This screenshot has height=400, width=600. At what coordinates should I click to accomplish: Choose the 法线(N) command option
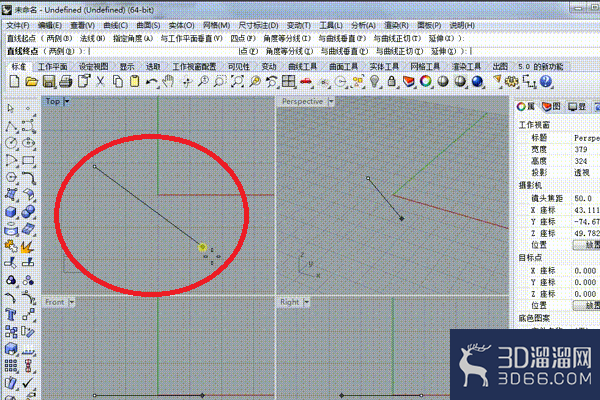pyautogui.click(x=92, y=38)
